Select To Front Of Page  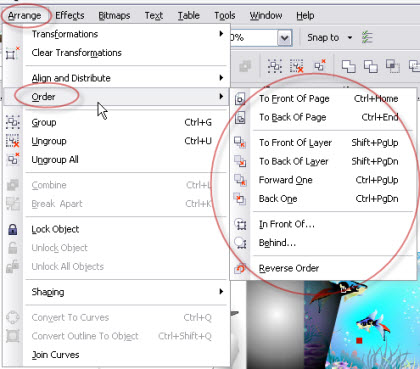pyautogui.click(x=323, y=99)
